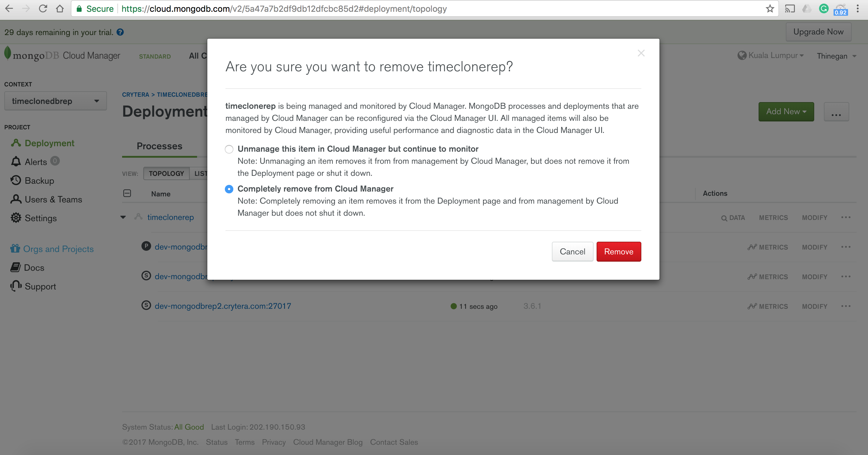Click the primary P badge icon

pos(146,246)
